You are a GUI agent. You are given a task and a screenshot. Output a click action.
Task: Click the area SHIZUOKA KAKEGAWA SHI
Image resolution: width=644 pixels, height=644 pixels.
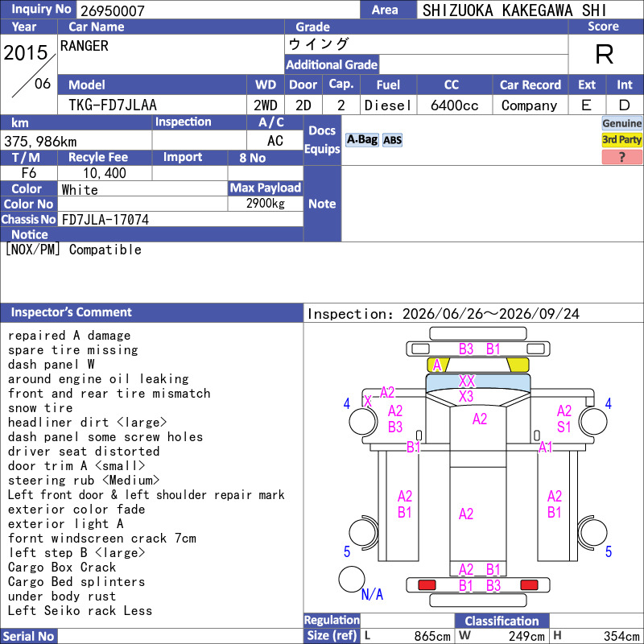point(514,10)
